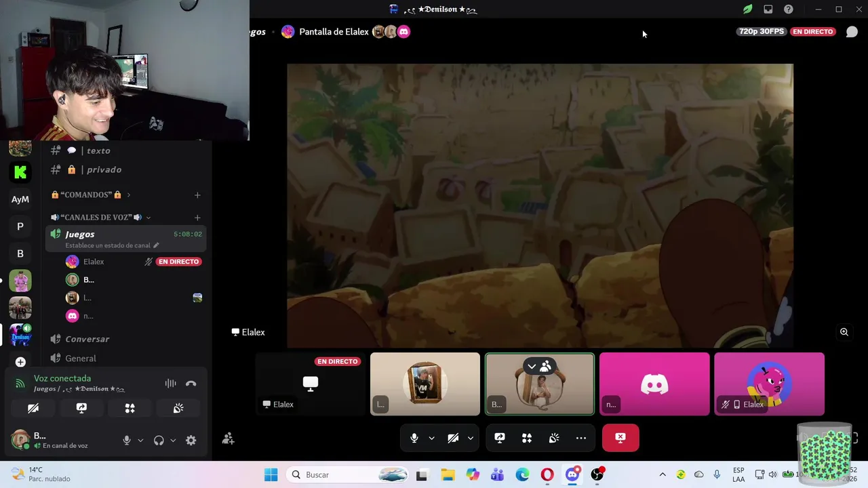This screenshot has height=488, width=868.
Task: Disconnect from voice with hangup icon
Action: 191,384
